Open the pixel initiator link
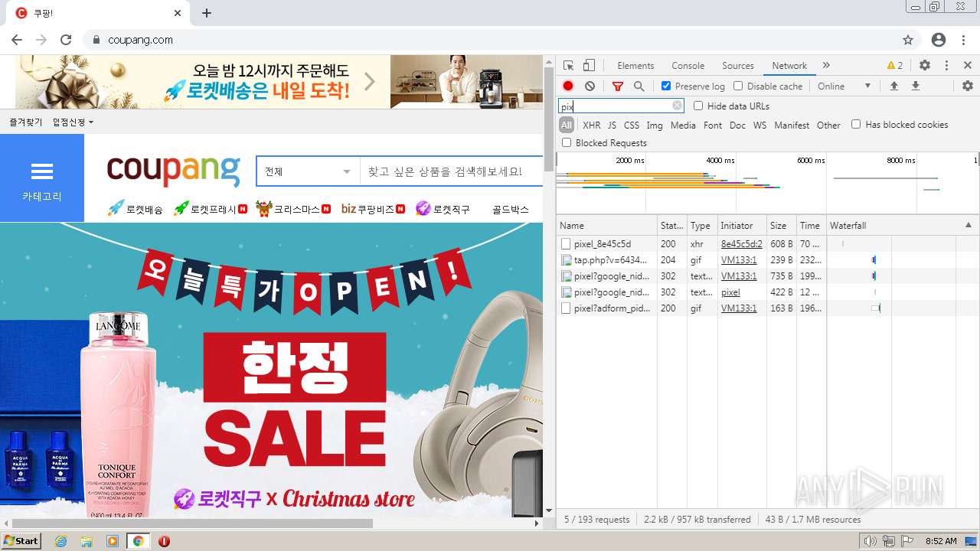The image size is (980, 551). click(730, 292)
